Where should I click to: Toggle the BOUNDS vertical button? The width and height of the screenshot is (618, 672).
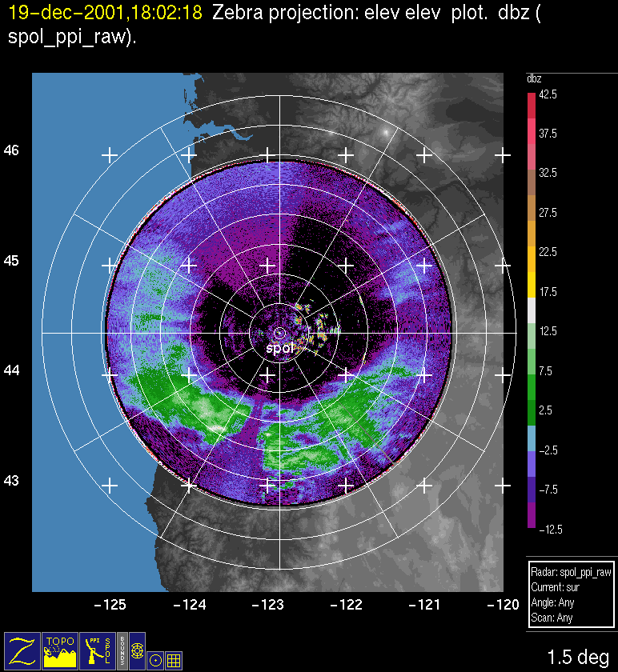(x=122, y=650)
